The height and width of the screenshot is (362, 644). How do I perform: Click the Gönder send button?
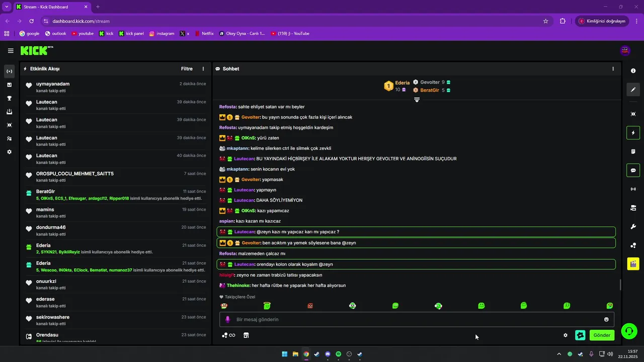pyautogui.click(x=602, y=335)
